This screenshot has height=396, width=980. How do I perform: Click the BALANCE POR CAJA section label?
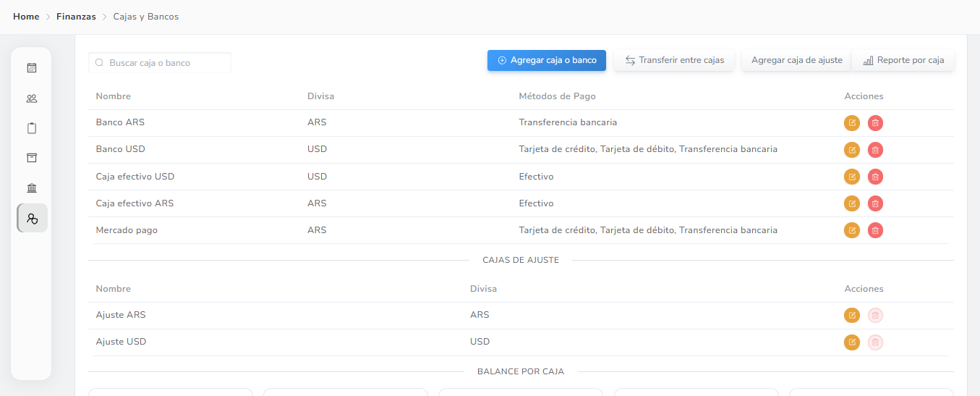(x=521, y=371)
